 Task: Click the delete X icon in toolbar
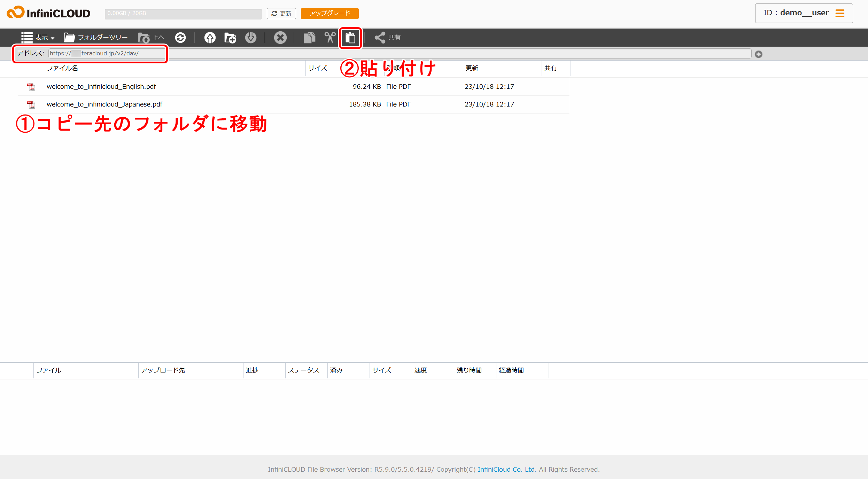tap(280, 38)
